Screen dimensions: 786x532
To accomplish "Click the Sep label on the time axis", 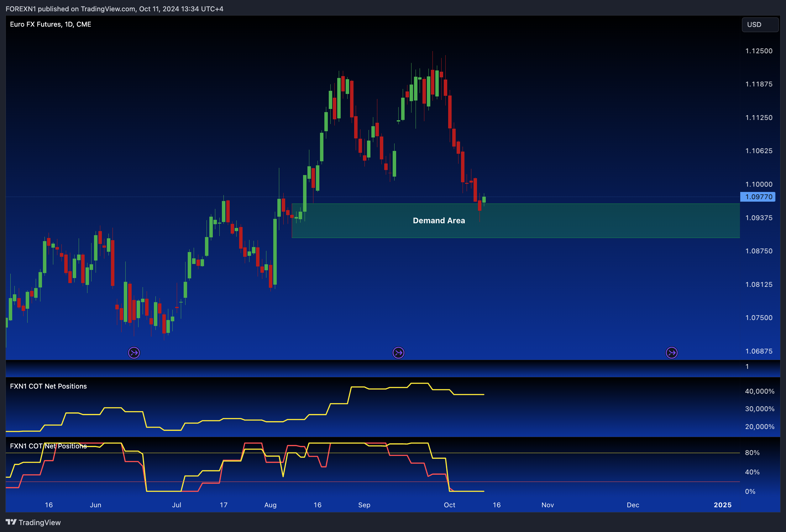I will (x=364, y=505).
